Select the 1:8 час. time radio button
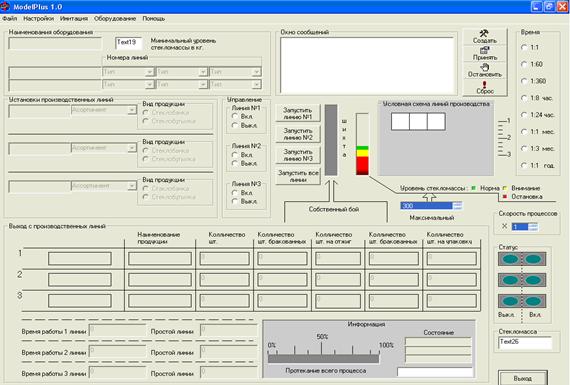570x385 pixels. (524, 98)
